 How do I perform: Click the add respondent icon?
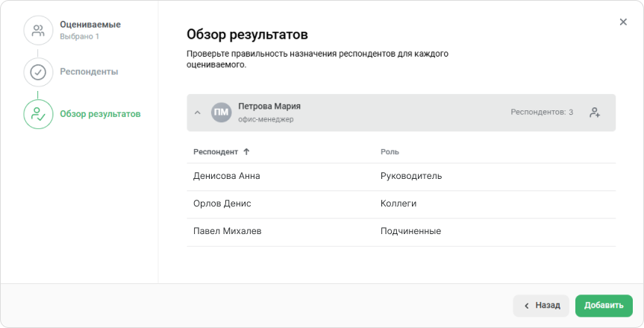pyautogui.click(x=595, y=113)
